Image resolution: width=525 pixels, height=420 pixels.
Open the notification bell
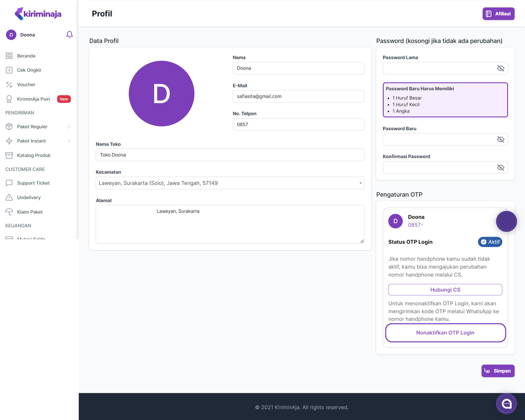coord(69,34)
